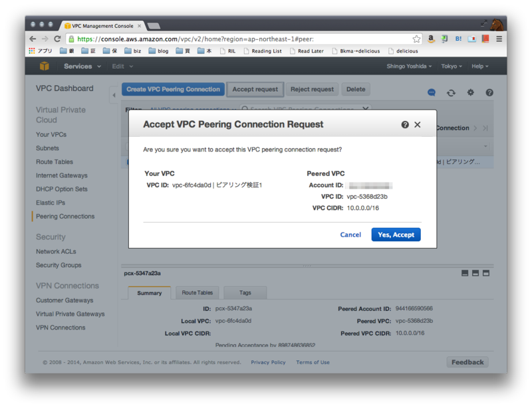This screenshot has height=408, width=532.
Task: Open the Read Later bookmark
Action: click(307, 51)
